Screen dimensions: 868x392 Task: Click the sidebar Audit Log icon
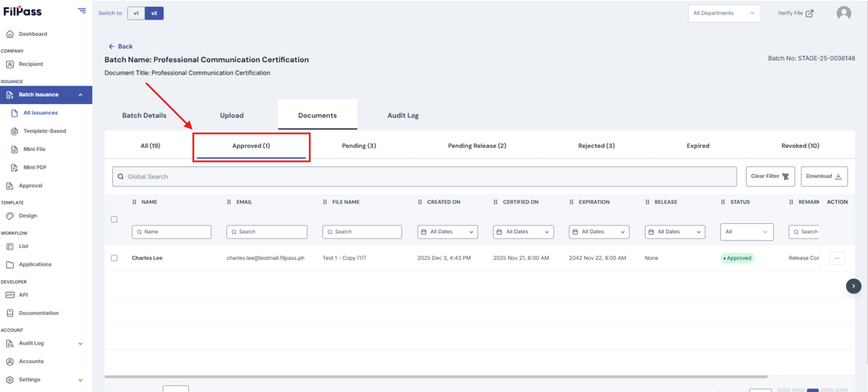tap(9, 343)
